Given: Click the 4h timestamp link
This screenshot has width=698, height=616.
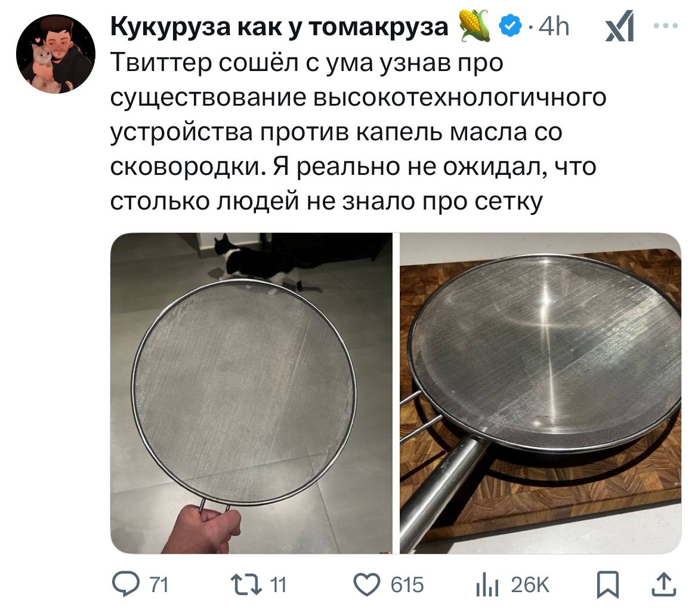Looking at the screenshot, I should (554, 27).
